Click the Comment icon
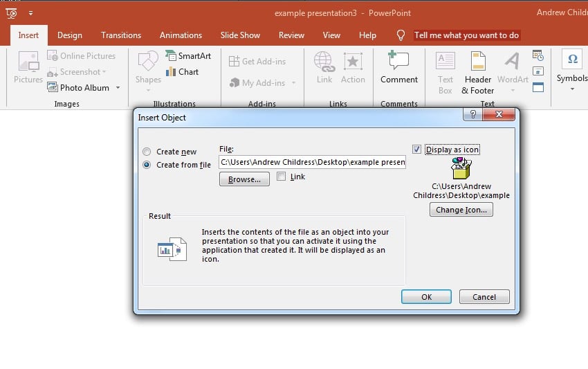 coord(398,62)
